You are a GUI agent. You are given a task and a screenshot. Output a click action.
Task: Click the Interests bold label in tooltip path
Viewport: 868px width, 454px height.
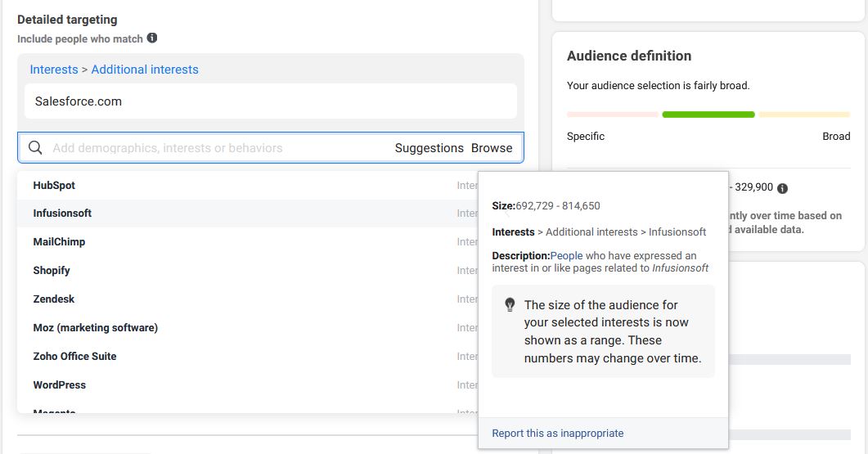coord(513,232)
